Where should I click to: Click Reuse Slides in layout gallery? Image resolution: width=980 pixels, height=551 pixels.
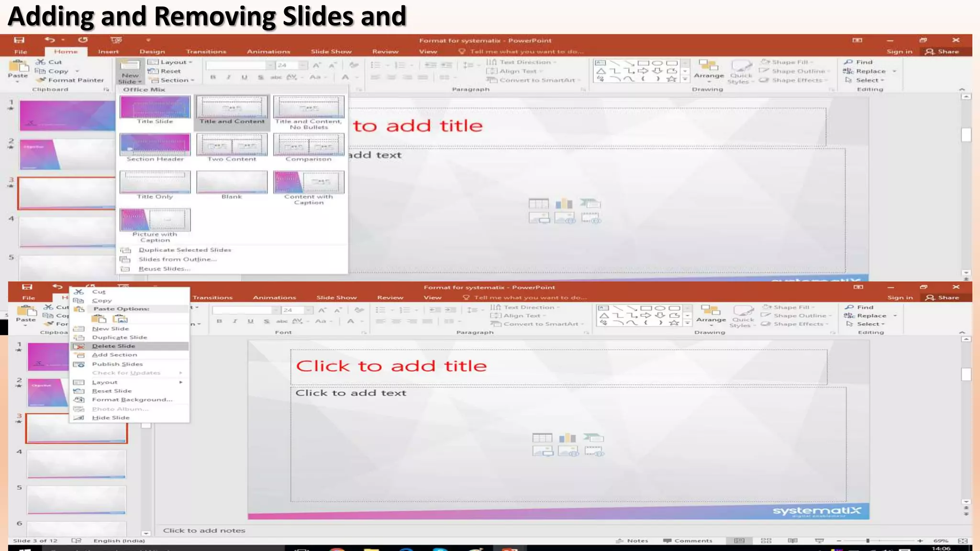tap(164, 269)
